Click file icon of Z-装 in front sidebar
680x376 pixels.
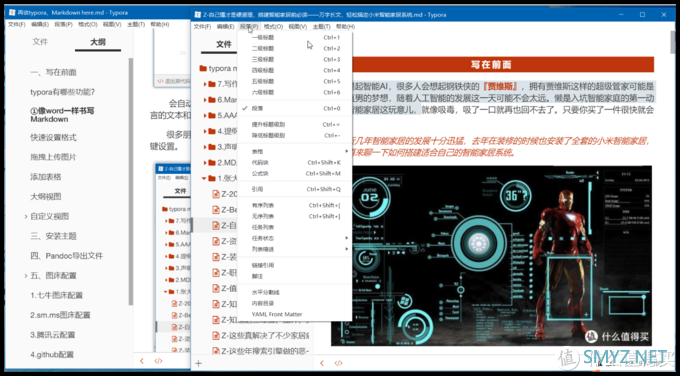216,257
